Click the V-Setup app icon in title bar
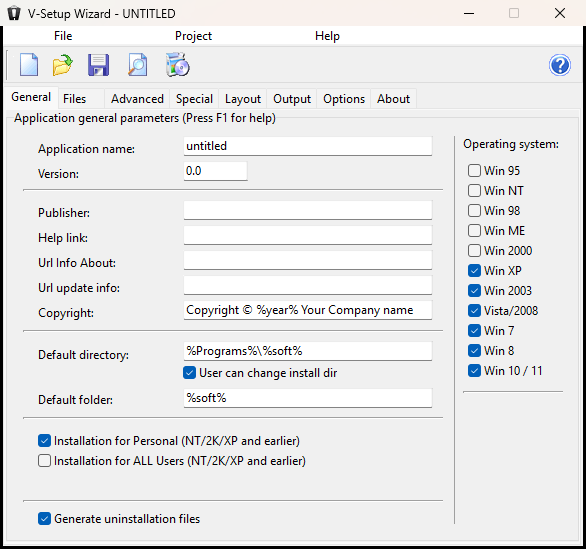586x549 pixels. [x=14, y=13]
